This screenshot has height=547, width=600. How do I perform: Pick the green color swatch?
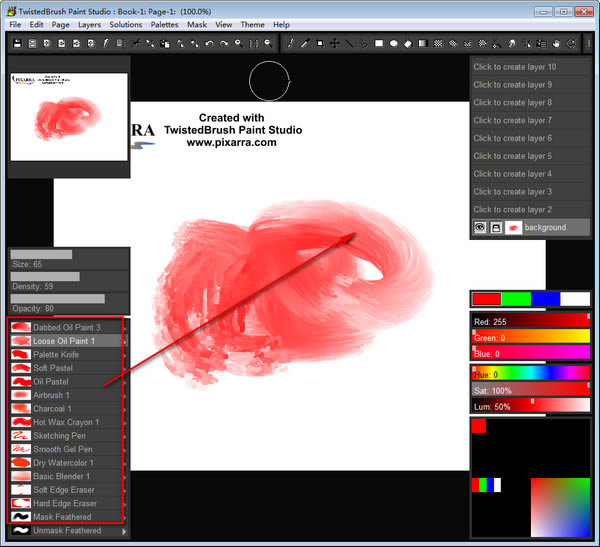(x=515, y=298)
